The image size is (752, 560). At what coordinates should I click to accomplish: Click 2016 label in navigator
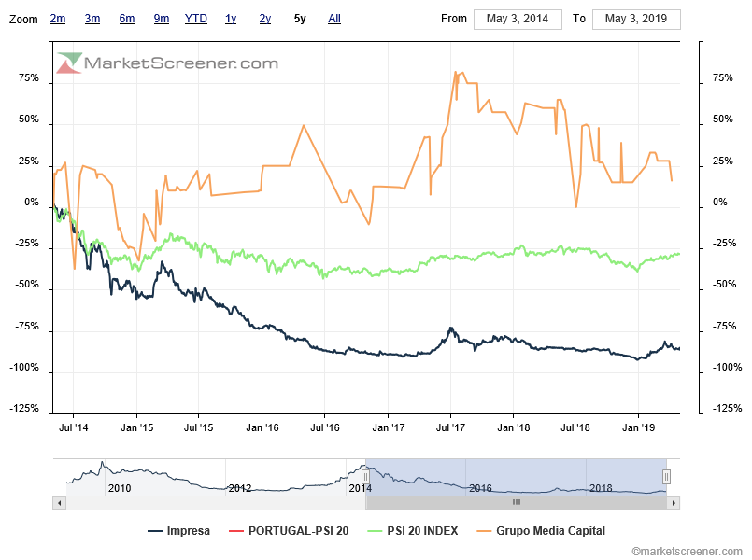pyautogui.click(x=480, y=488)
